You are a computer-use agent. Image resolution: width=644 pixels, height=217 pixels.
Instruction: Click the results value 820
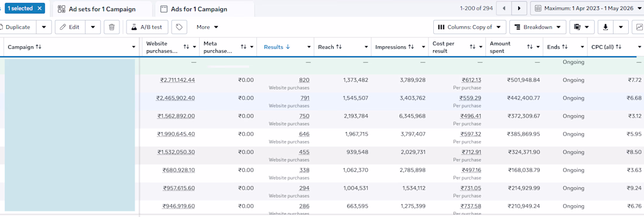click(x=304, y=80)
